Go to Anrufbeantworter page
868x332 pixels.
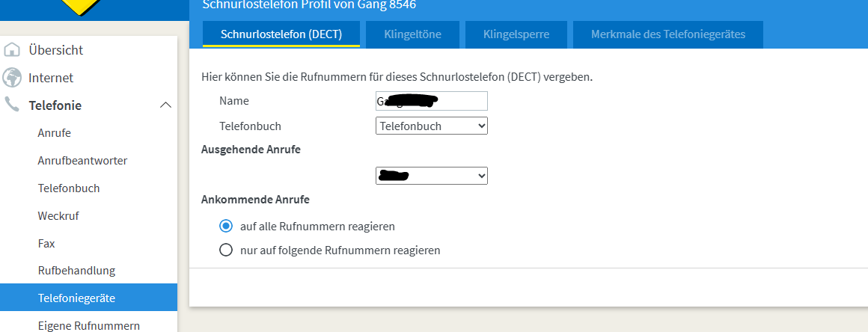click(82, 161)
